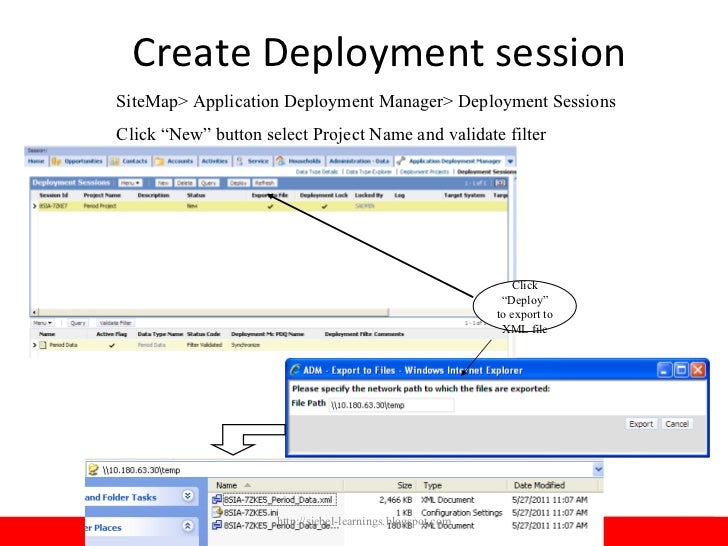Expand the Other Places chevron

(188, 526)
